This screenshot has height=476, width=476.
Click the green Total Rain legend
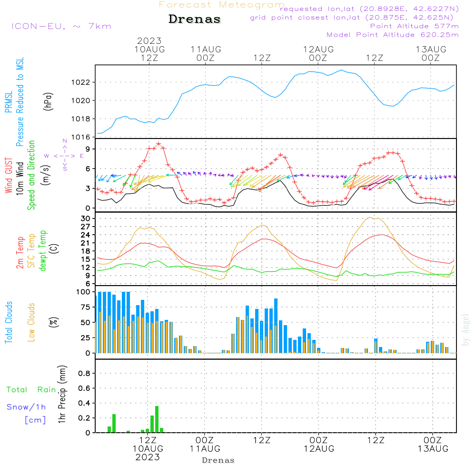(x=31, y=390)
